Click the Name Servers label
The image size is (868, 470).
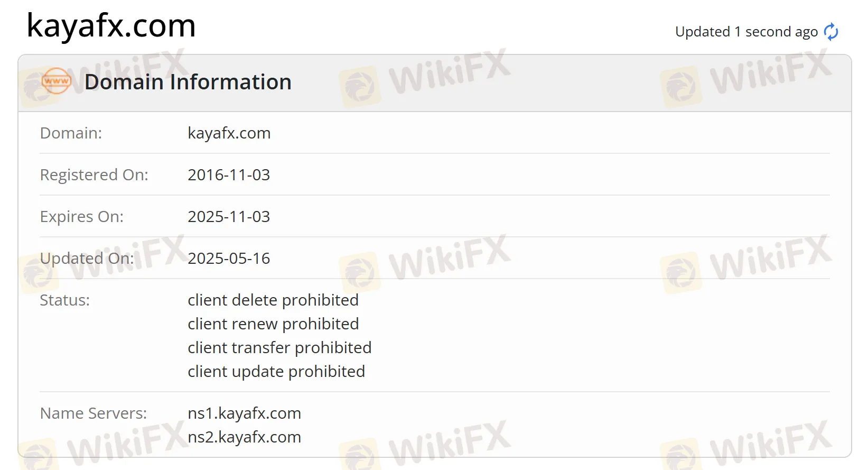(x=94, y=413)
